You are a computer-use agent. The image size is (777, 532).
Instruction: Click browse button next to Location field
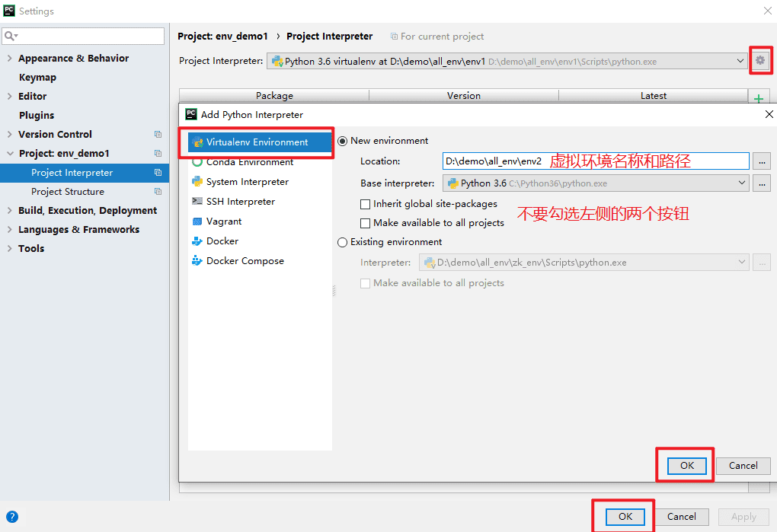(x=762, y=161)
